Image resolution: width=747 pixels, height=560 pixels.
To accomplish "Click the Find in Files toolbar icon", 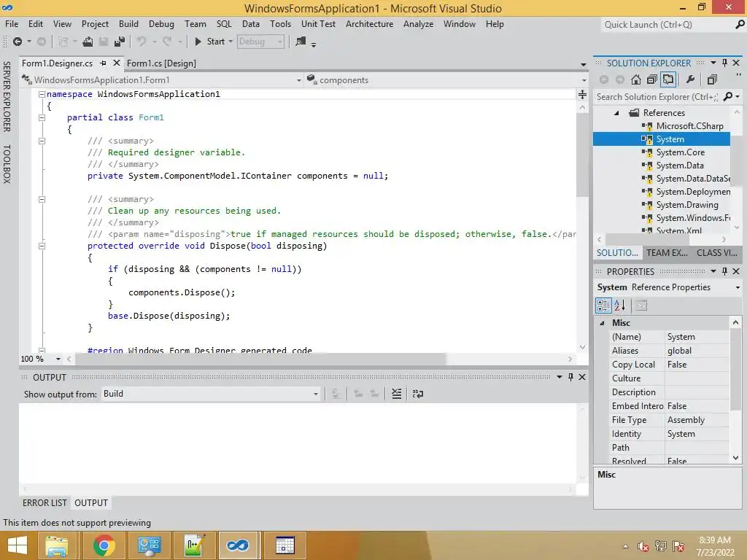I will [301, 42].
